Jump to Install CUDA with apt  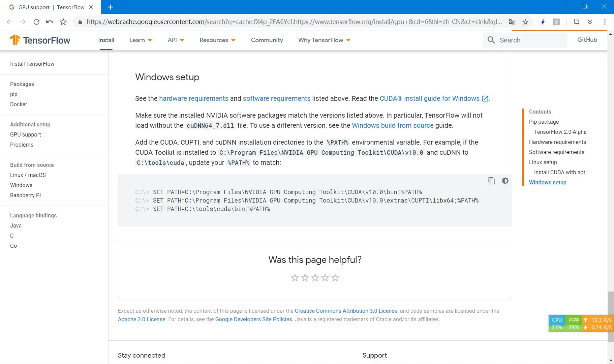tap(559, 172)
